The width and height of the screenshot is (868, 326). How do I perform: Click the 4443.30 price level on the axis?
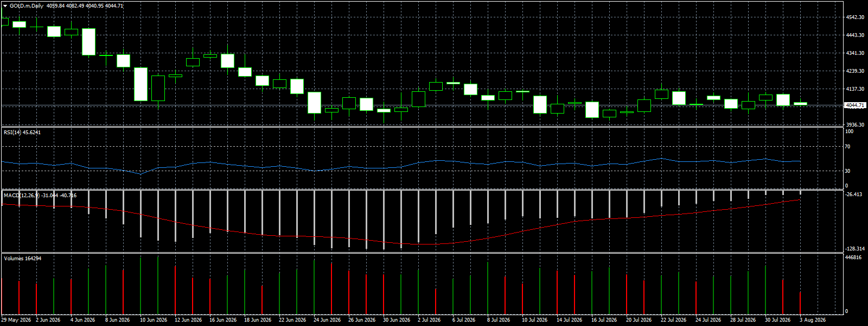tap(855, 35)
